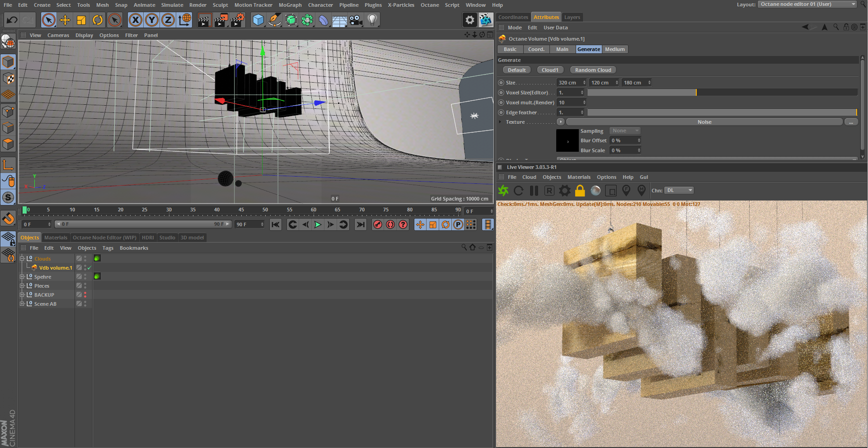Click the Noise texture button
This screenshot has height=448, width=868.
coord(704,122)
